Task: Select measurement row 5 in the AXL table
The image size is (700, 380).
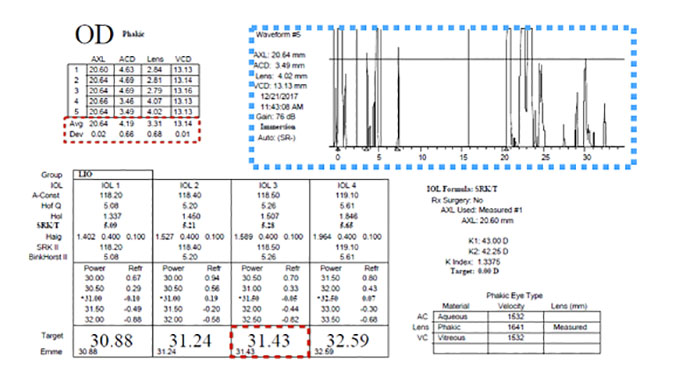Action: click(133, 112)
